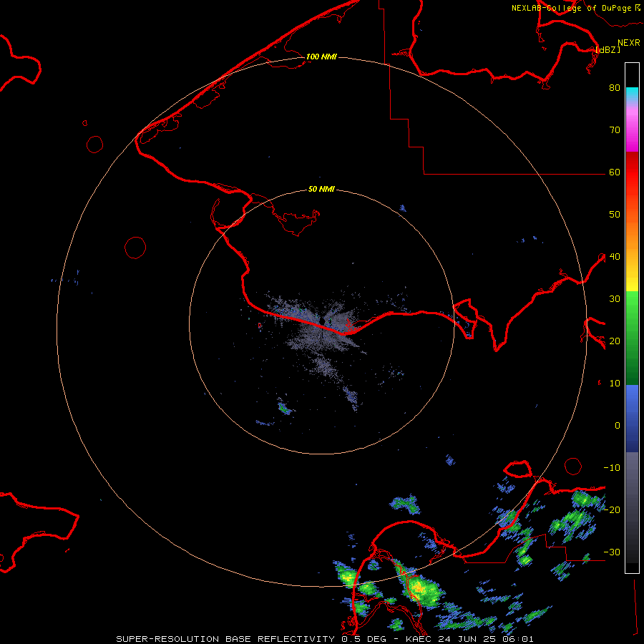Click the 10 value on the dBZ scale
The image size is (644, 644).
coord(615,384)
